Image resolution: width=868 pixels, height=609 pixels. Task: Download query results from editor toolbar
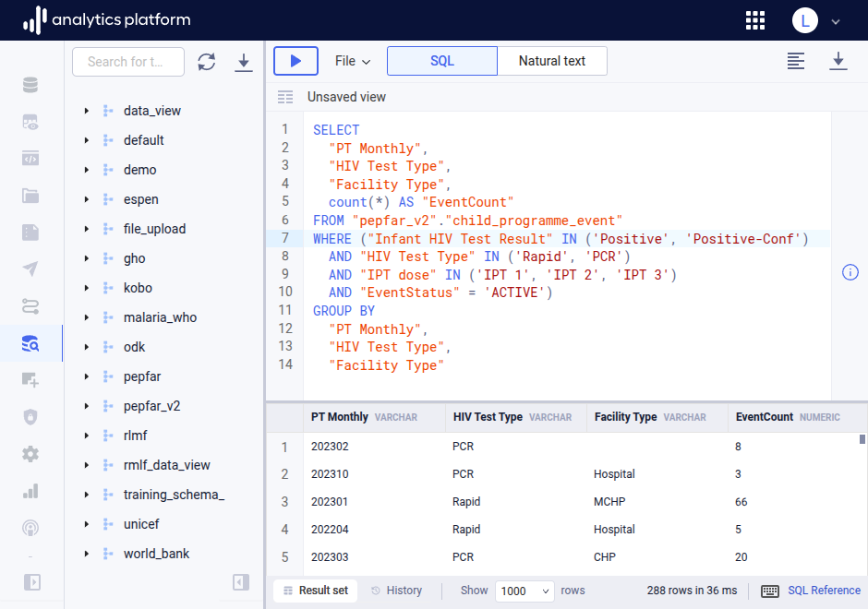click(x=838, y=61)
